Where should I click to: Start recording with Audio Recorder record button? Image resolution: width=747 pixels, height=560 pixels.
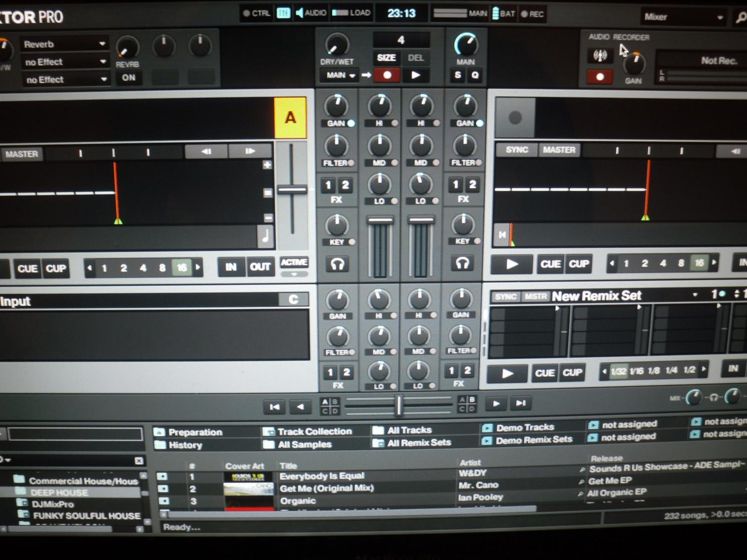[x=600, y=77]
